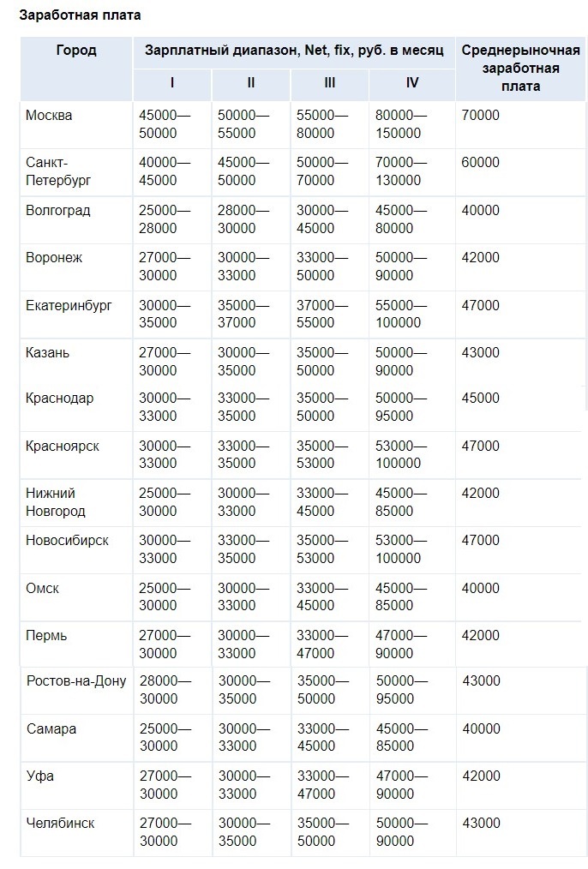
Task: Select the Краснодар average salary 45000
Action: point(481,398)
